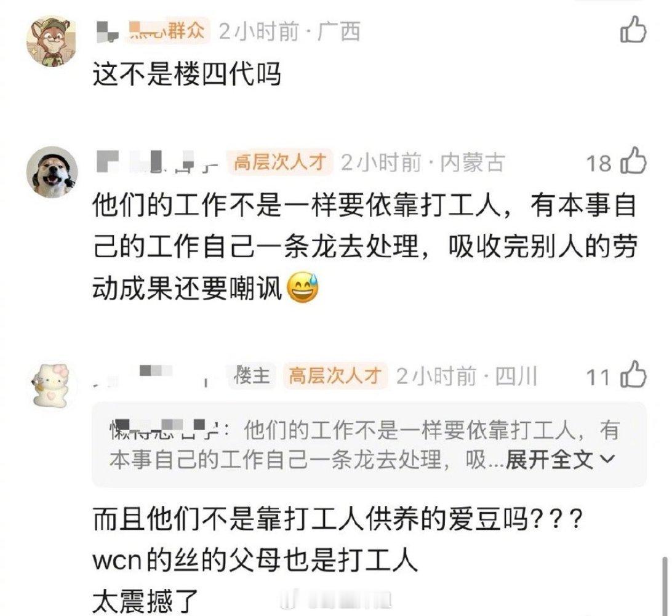This screenshot has height=616, width=672.
Task: Click the scrollbar on the right edge
Action: [664, 584]
